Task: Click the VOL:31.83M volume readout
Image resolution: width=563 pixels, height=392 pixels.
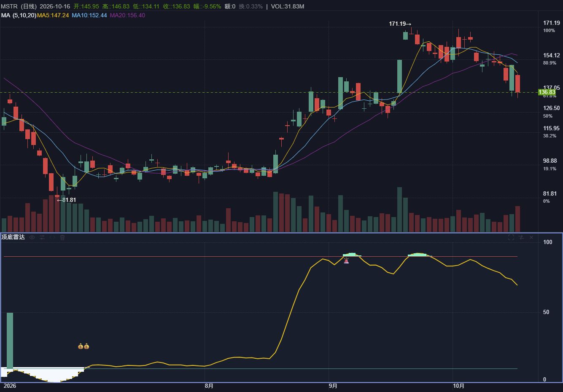Action: coord(288,6)
